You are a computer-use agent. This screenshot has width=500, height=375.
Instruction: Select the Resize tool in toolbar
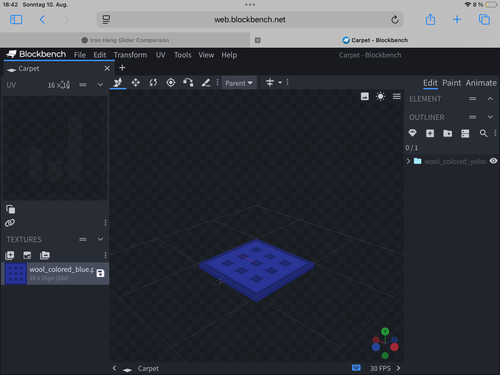[x=135, y=82]
